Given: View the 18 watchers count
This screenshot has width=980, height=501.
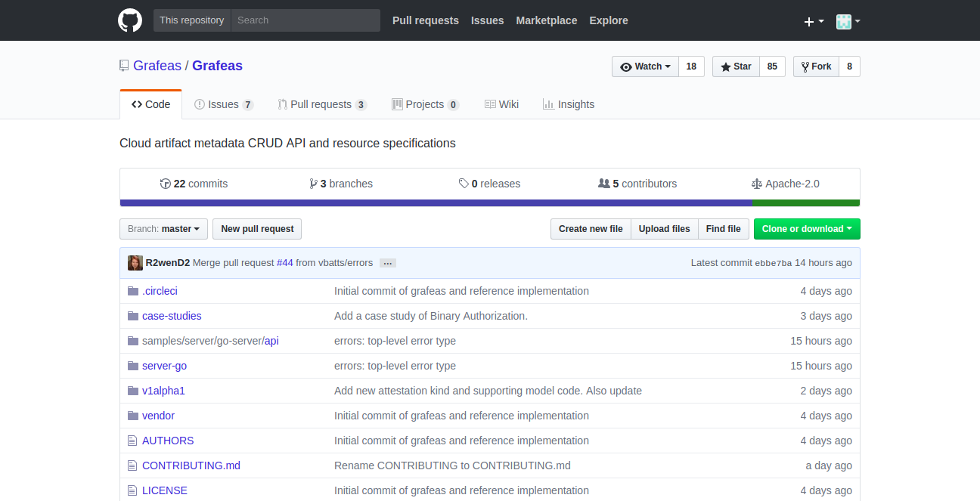Looking at the screenshot, I should (691, 66).
